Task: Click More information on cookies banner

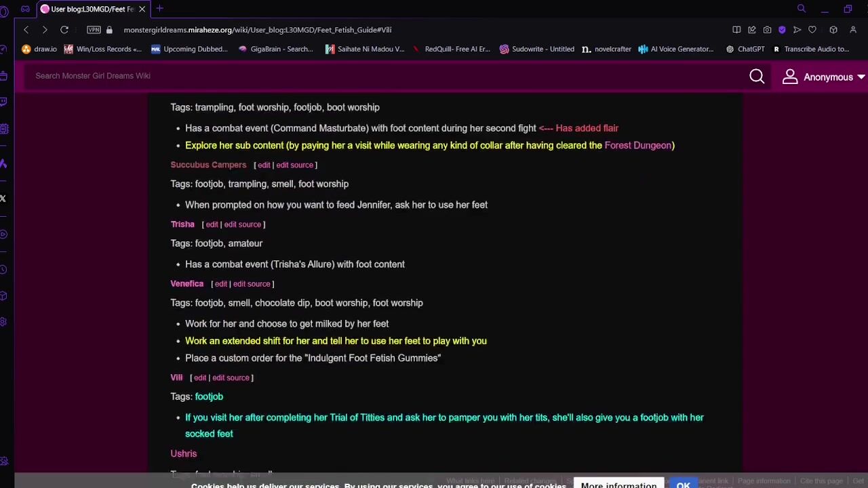Action: (x=618, y=484)
